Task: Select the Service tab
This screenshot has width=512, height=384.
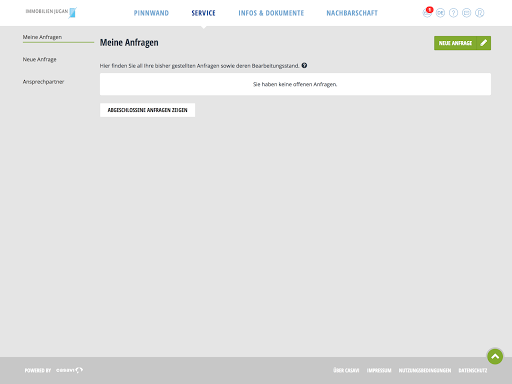Action: tap(203, 13)
